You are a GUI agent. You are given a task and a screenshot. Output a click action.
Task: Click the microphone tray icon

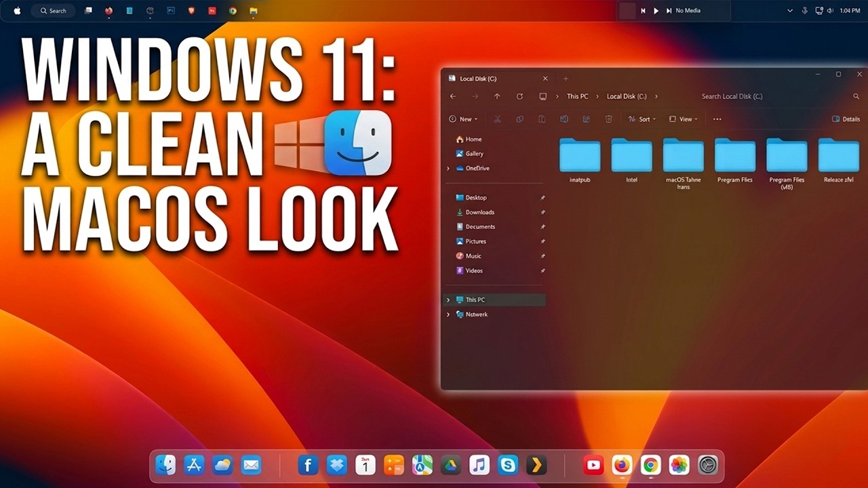click(x=805, y=11)
